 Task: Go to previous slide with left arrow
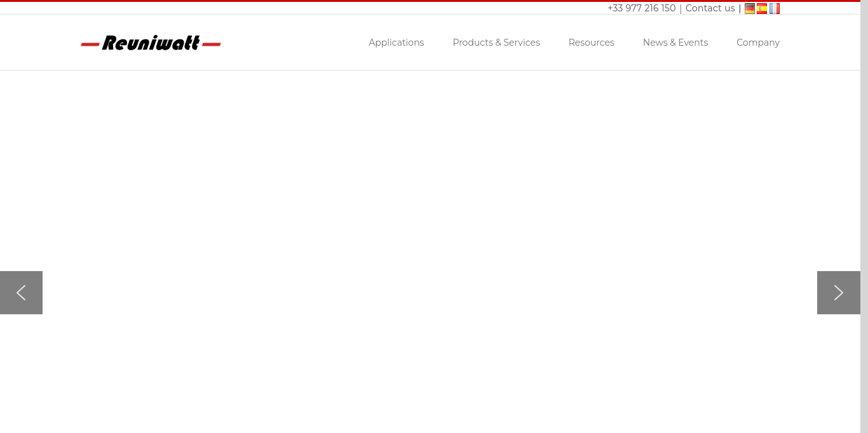pyautogui.click(x=21, y=293)
